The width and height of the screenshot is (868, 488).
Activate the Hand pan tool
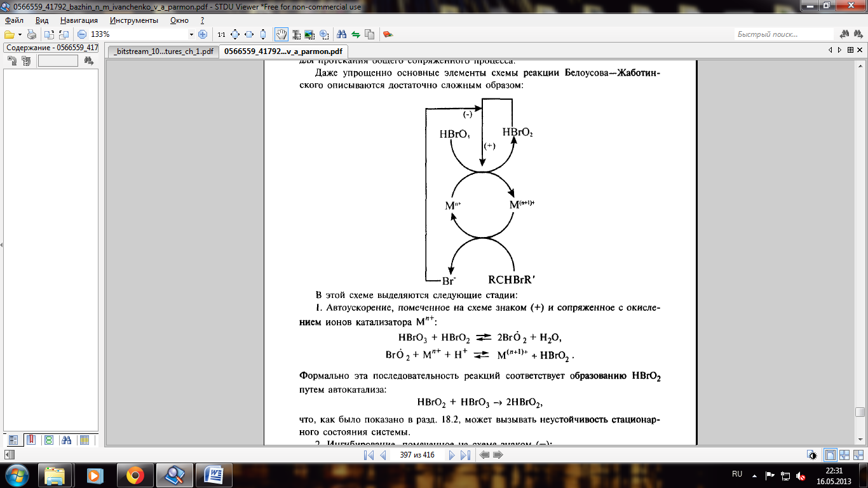281,34
